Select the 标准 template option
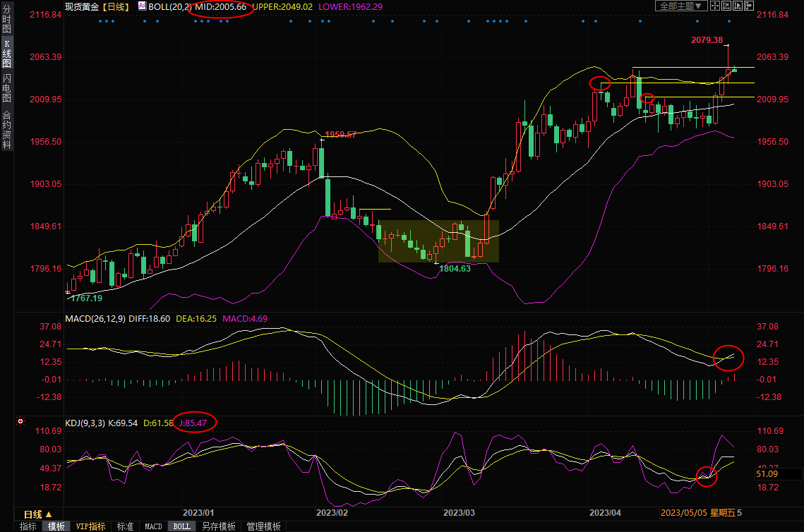 click(x=125, y=526)
